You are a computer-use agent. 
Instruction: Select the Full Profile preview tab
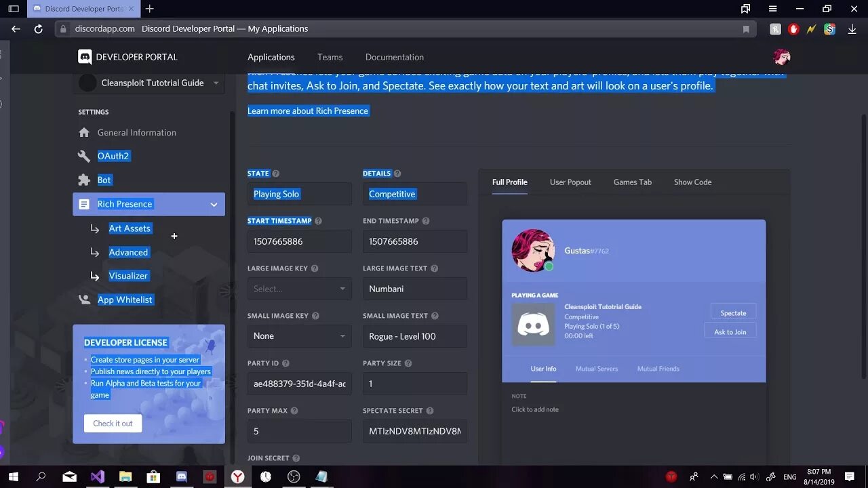pos(510,182)
